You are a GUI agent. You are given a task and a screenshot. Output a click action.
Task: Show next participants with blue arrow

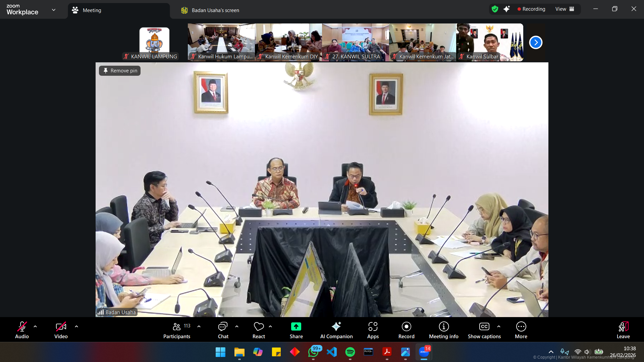click(x=536, y=43)
